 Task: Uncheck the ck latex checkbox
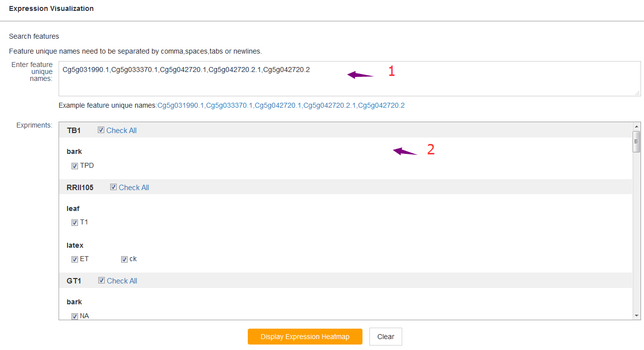[x=124, y=259]
